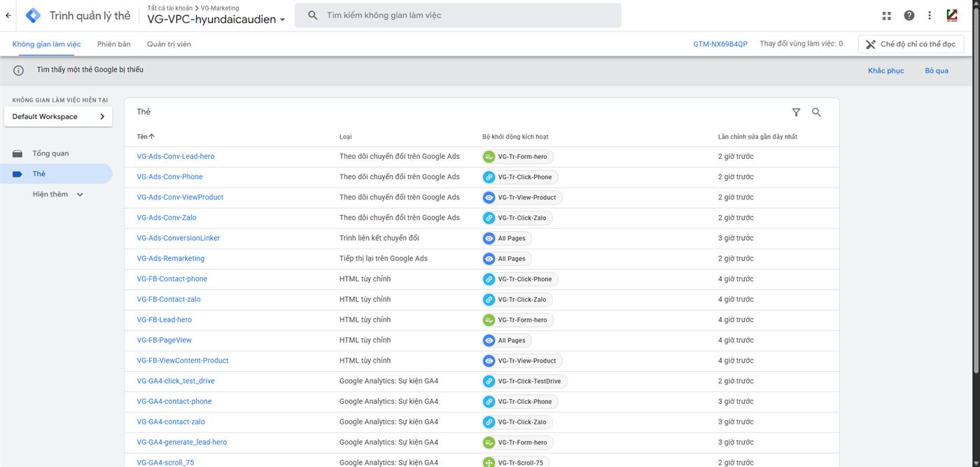The height and width of the screenshot is (467, 980).
Task: Click the filter icon in the tags panel
Action: click(x=796, y=112)
